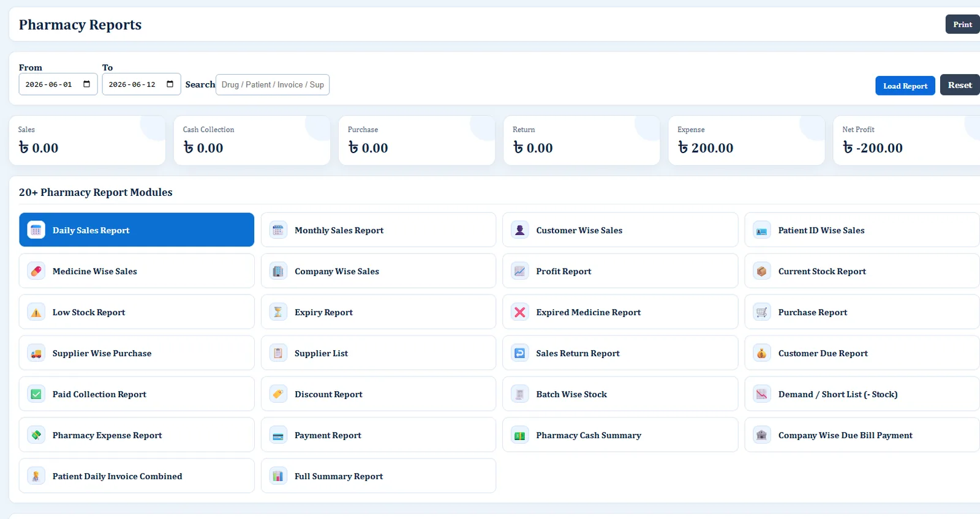Viewport: 980px width, 519px height.
Task: Click the Cash Collection summary card
Action: [252, 140]
